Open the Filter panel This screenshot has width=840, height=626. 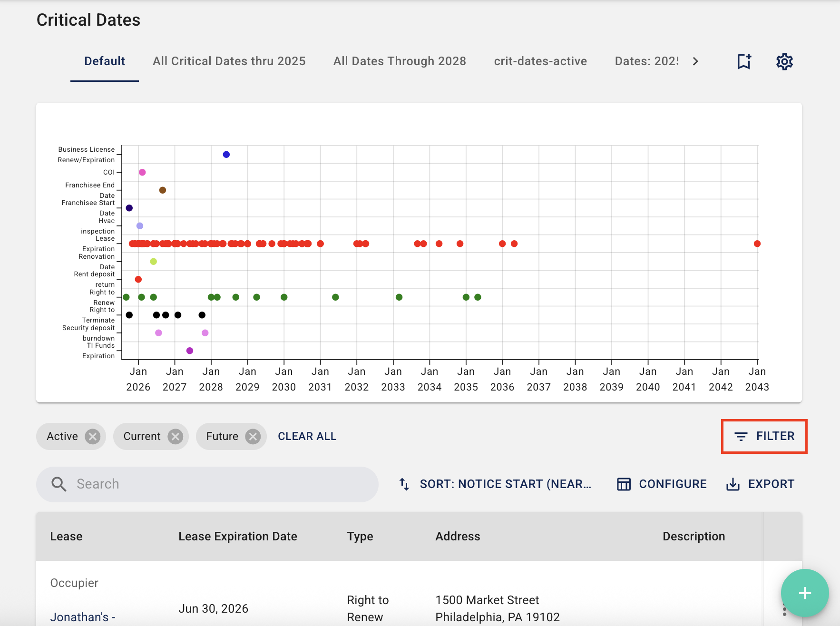point(764,436)
